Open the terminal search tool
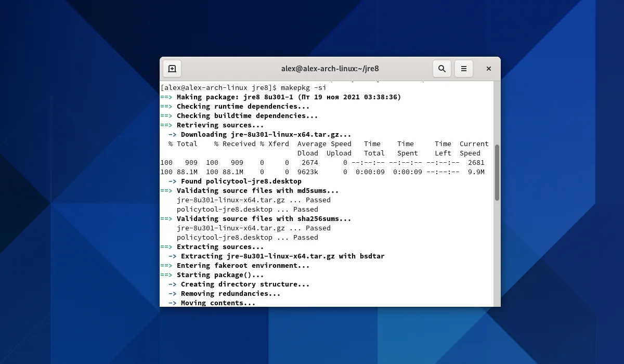 click(441, 69)
